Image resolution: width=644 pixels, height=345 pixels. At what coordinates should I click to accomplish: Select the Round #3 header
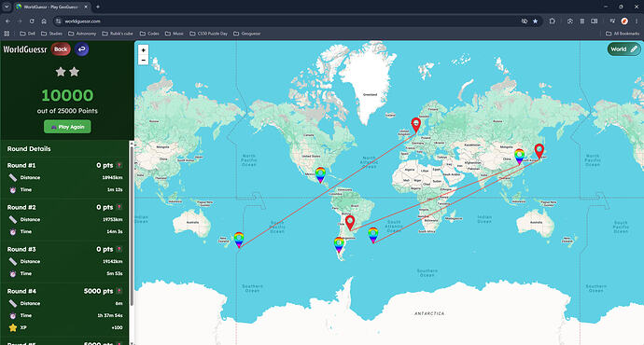[x=21, y=249]
